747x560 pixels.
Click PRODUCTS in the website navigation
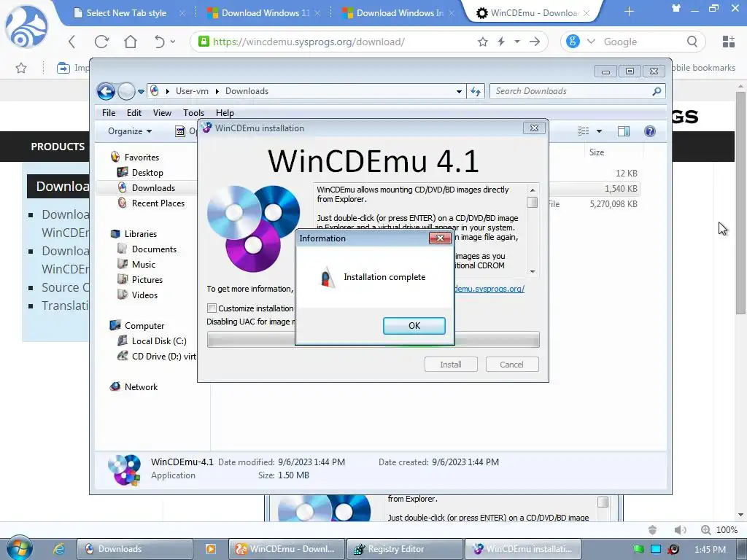pos(58,147)
